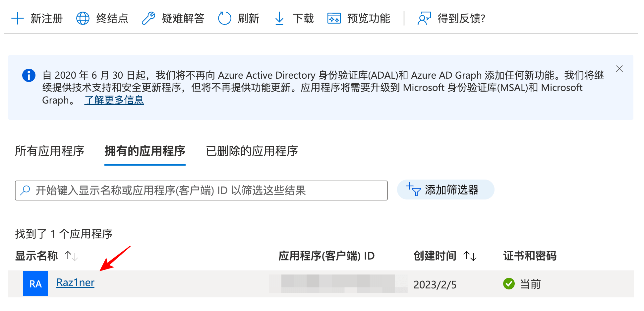Click the search magnifier icon
Screen dimensions: 644x311
coord(25,190)
